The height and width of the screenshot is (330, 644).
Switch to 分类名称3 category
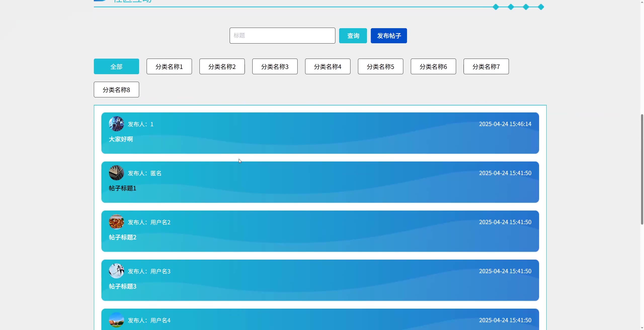[275, 66]
